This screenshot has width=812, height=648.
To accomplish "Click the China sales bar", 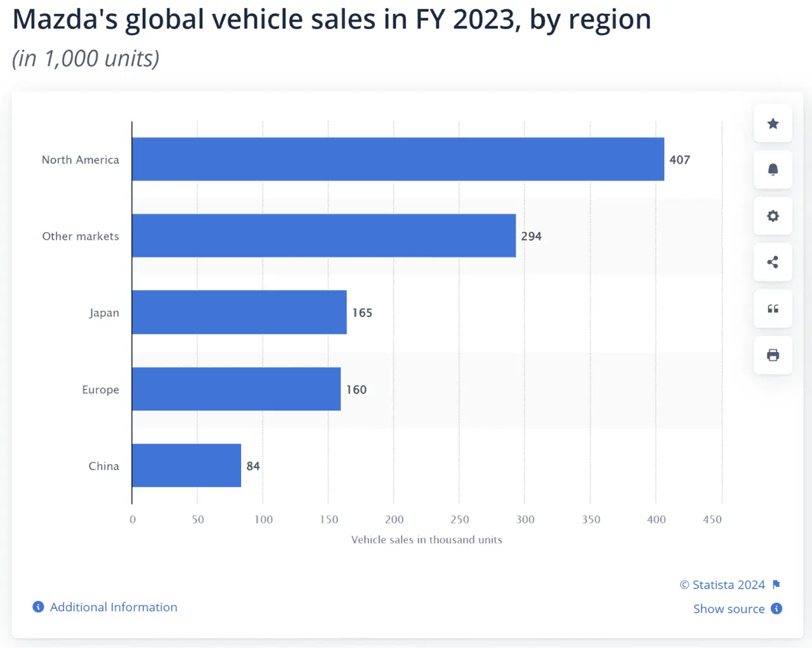I will [x=187, y=465].
